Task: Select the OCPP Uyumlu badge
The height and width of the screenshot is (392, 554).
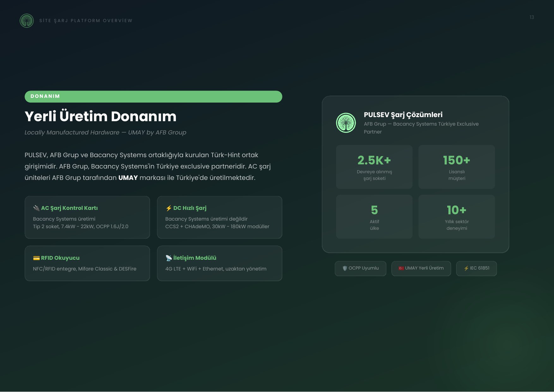Action: coord(360,268)
